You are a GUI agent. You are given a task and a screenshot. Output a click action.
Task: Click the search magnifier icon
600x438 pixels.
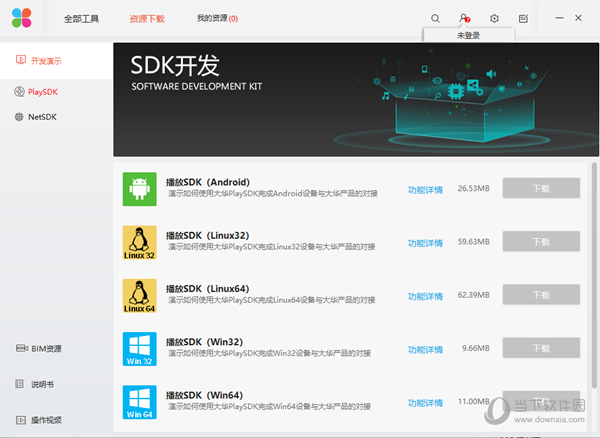coord(435,18)
